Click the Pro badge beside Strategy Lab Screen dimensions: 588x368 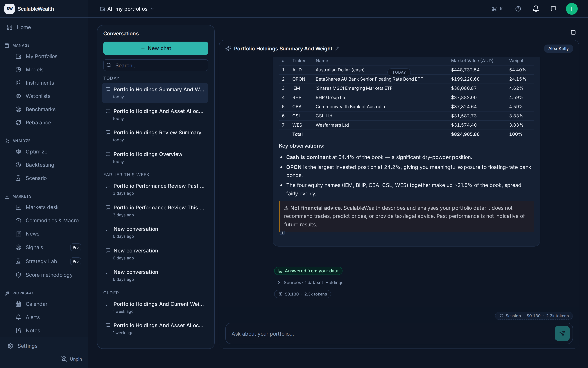76,261
